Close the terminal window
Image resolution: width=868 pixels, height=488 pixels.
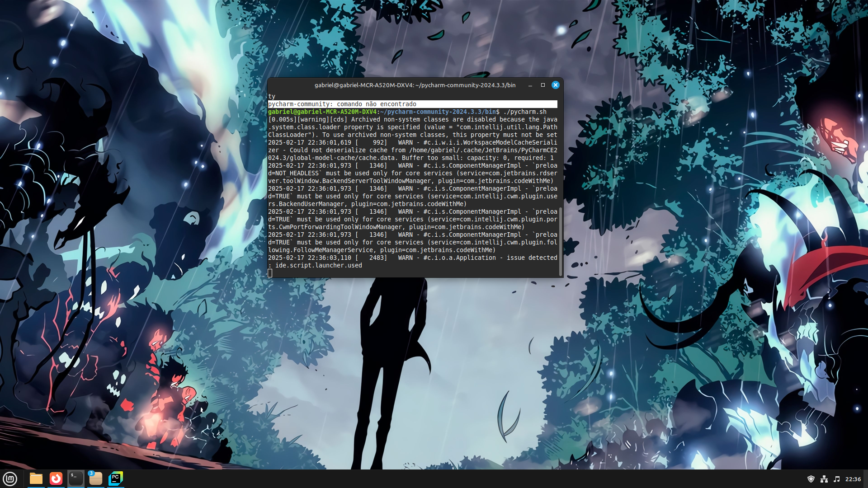(x=556, y=85)
